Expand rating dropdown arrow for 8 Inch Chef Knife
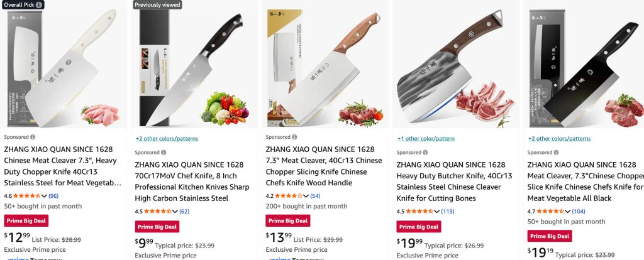 175,211
